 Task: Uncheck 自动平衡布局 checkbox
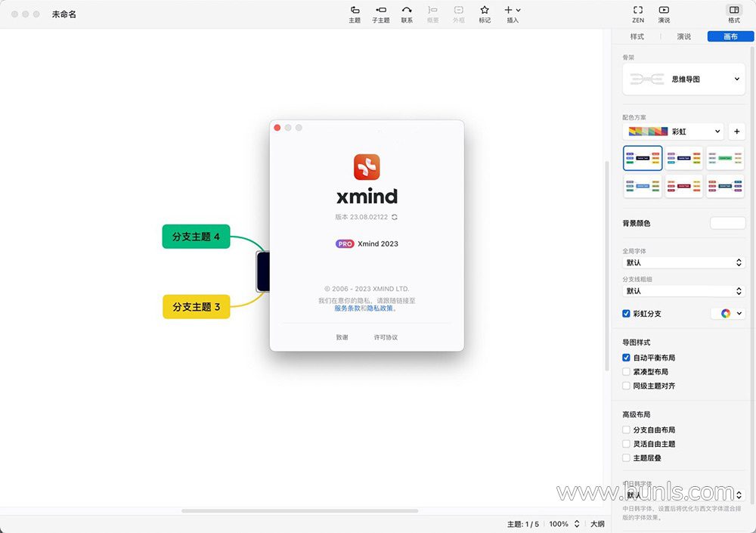click(626, 358)
